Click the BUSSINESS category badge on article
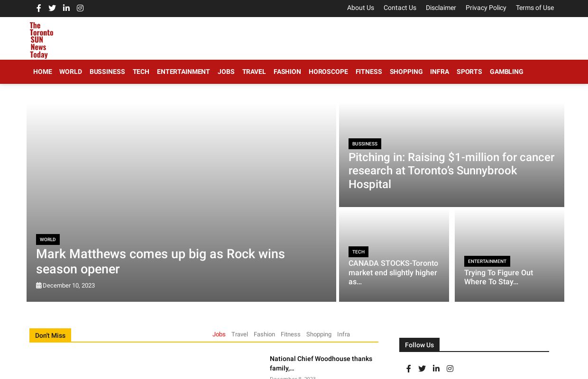Viewport: 588px width, 379px height. point(365,144)
